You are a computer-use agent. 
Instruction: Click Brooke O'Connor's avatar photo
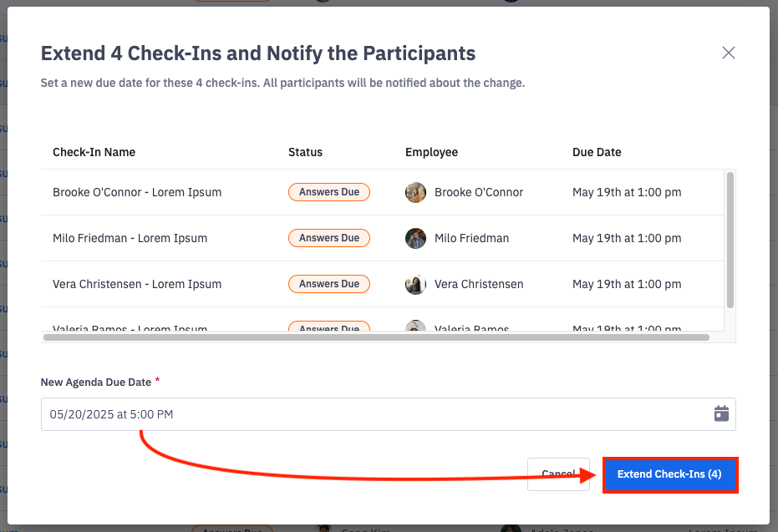click(415, 192)
